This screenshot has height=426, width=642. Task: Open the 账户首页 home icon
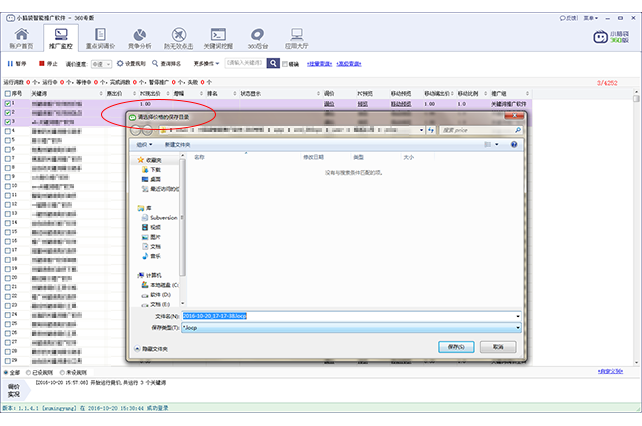coord(21,38)
